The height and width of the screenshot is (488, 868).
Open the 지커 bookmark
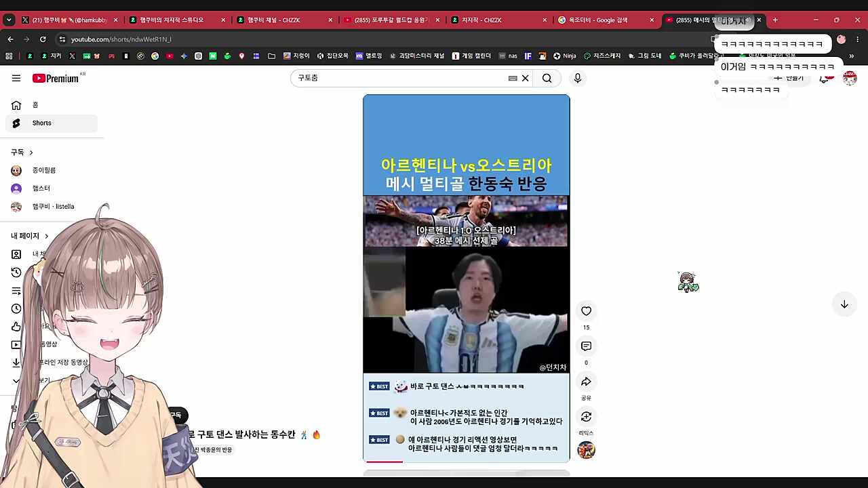(x=51, y=56)
